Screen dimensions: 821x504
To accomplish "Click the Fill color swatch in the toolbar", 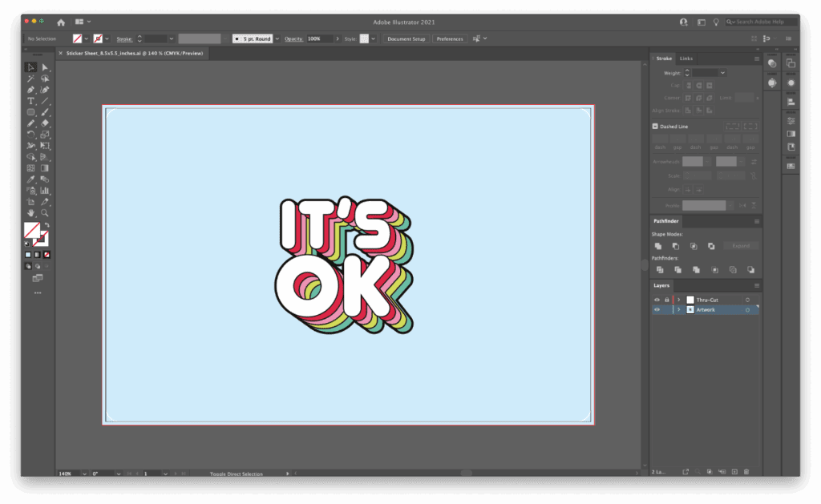I will pyautogui.click(x=32, y=232).
